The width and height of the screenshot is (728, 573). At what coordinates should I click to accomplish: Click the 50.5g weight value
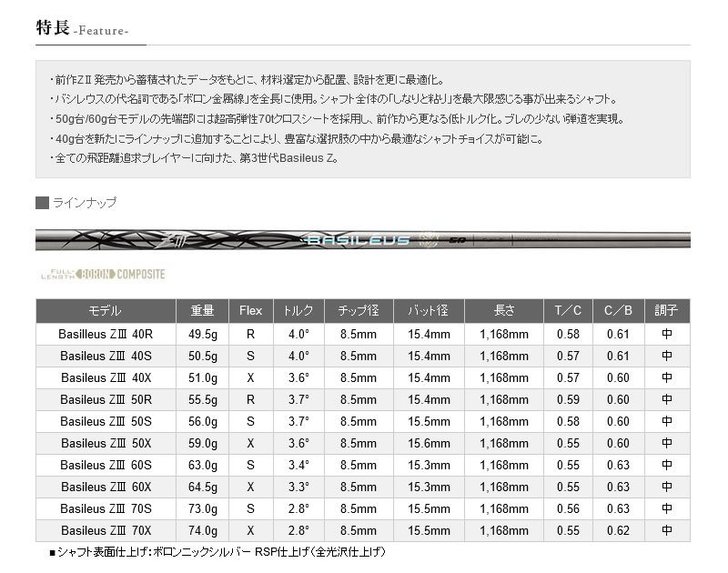click(x=203, y=357)
